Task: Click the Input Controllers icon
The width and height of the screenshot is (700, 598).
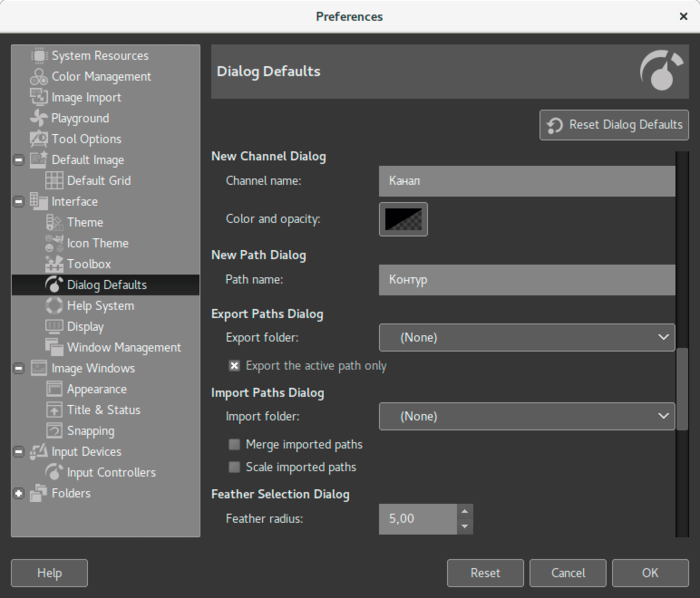Action: (54, 472)
